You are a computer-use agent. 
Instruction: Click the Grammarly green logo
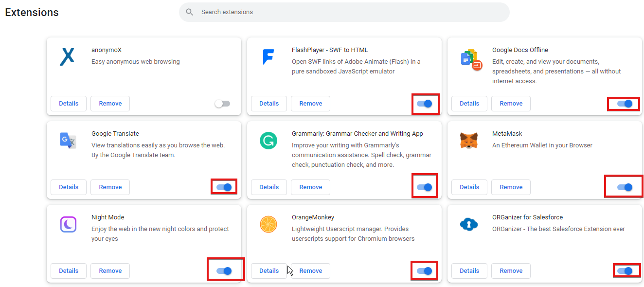pos(268,141)
